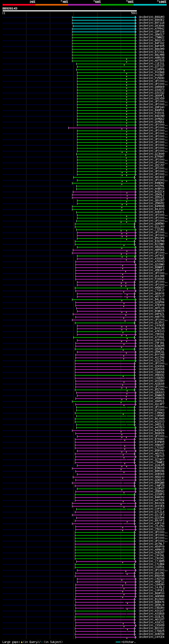Click the Large gaps legend text
The height and width of the screenshot is (644, 169).
pyautogui.click(x=11, y=642)
